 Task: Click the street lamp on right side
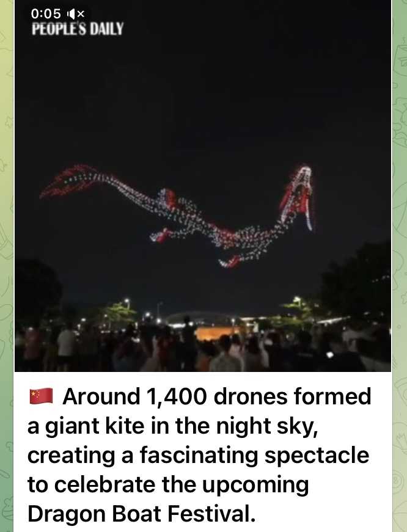pos(296,300)
